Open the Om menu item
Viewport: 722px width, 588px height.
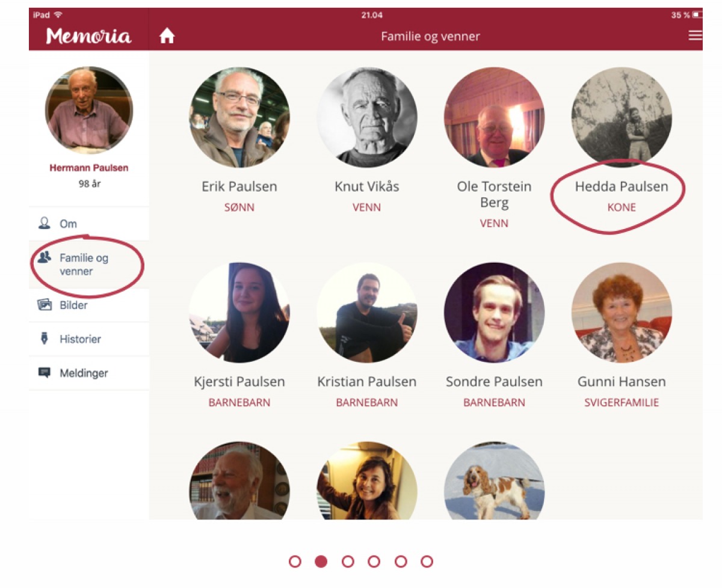pos(89,224)
